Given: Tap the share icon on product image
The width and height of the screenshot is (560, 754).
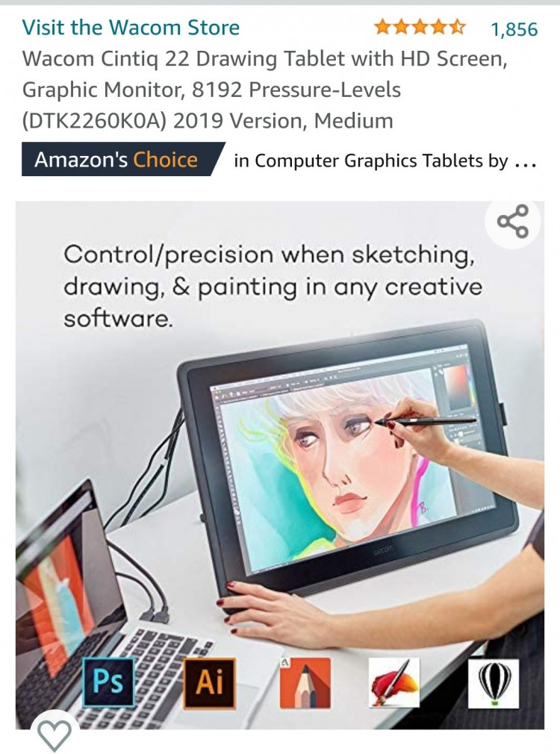Looking at the screenshot, I should tap(513, 221).
